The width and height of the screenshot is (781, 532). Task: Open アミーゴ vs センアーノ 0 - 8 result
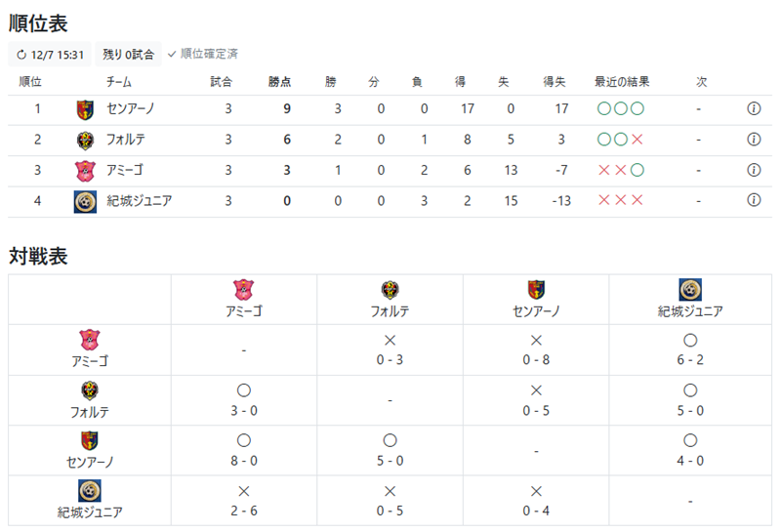tap(536, 350)
